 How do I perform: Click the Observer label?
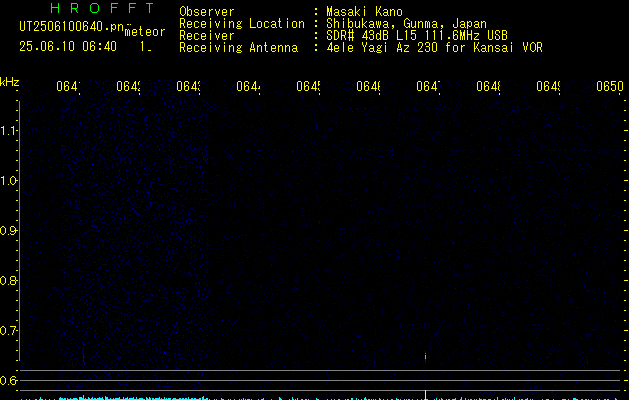(207, 12)
